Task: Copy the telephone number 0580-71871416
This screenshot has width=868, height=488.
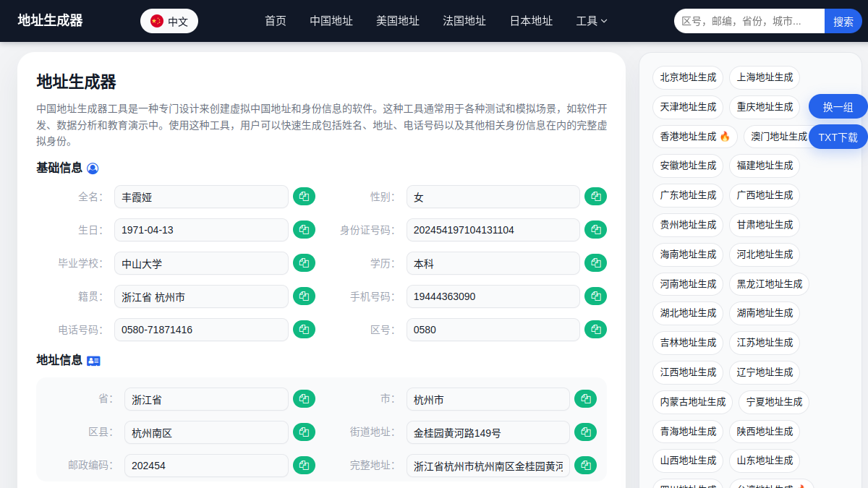Action: [x=304, y=330]
